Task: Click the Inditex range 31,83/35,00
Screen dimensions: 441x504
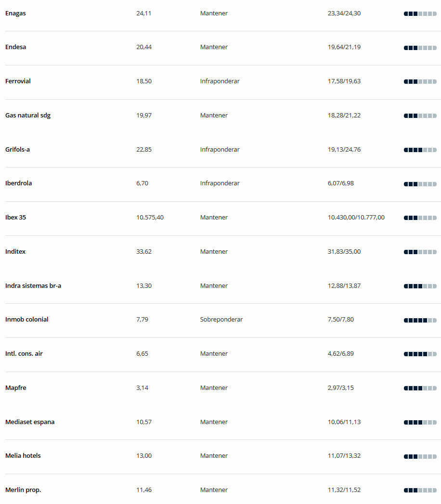Action: coord(344,252)
